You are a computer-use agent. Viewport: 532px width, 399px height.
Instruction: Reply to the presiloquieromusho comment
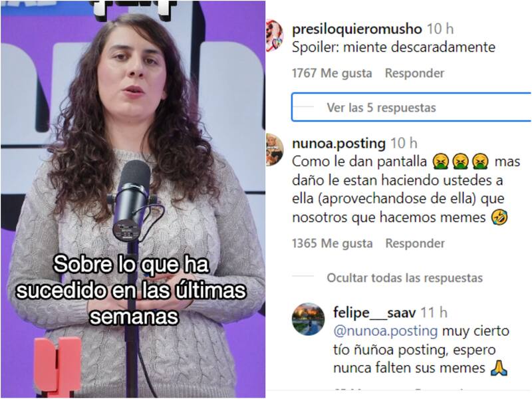[x=414, y=73]
